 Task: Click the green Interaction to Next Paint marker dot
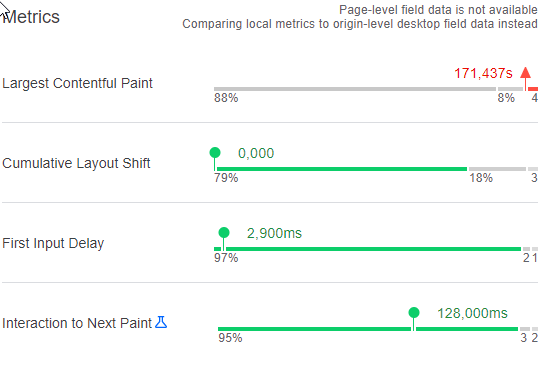(x=414, y=313)
